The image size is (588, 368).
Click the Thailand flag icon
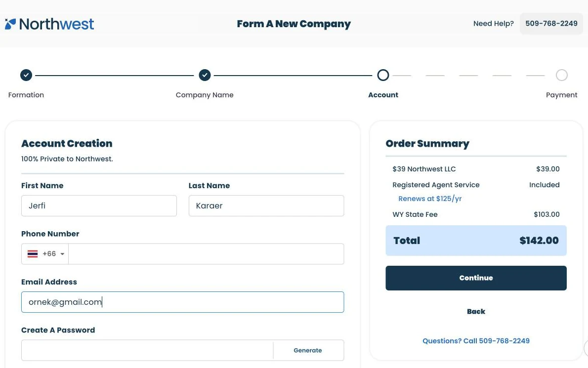(x=33, y=254)
